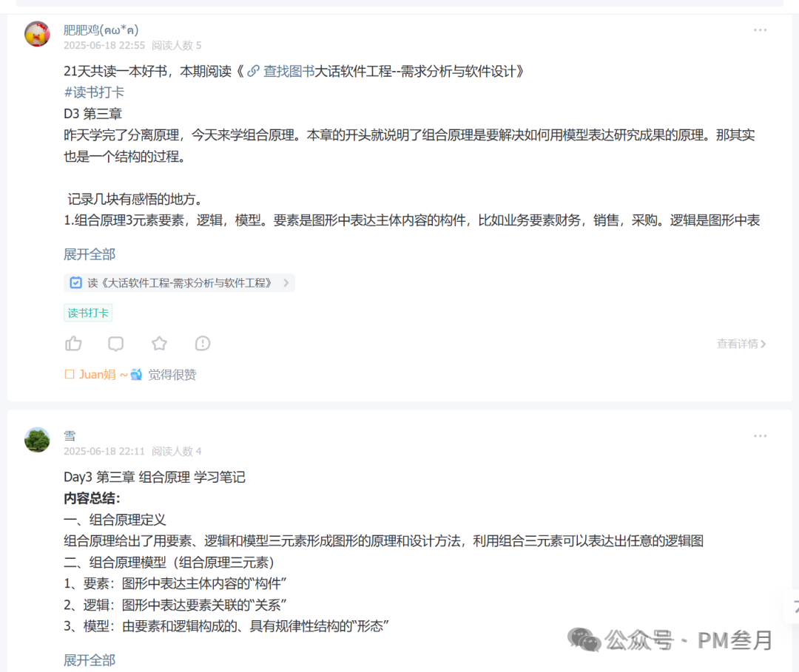
Task: Open the link icon before 查找图书
Action: pyautogui.click(x=254, y=71)
